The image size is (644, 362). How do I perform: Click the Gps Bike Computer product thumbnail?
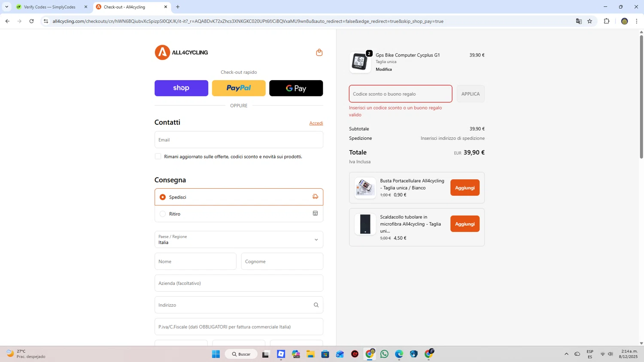pos(360,62)
